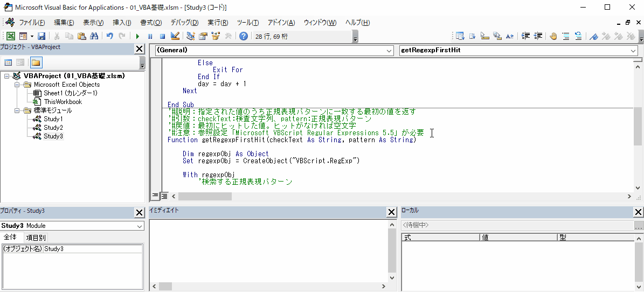The height and width of the screenshot is (292, 644).
Task: Click the Paste clipboard icon
Action: point(82,36)
